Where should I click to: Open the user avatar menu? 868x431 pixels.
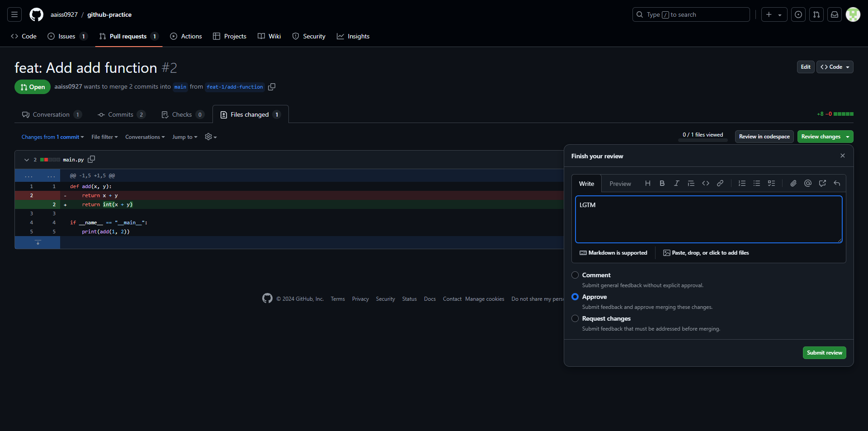click(853, 14)
